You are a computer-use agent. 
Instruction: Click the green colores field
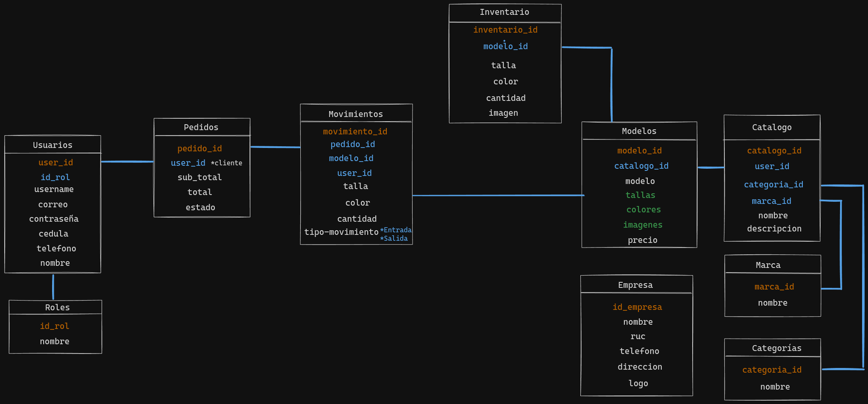click(x=644, y=209)
